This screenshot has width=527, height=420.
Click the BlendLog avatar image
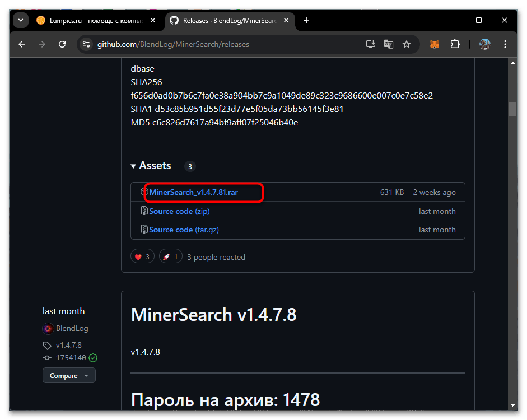coord(48,329)
